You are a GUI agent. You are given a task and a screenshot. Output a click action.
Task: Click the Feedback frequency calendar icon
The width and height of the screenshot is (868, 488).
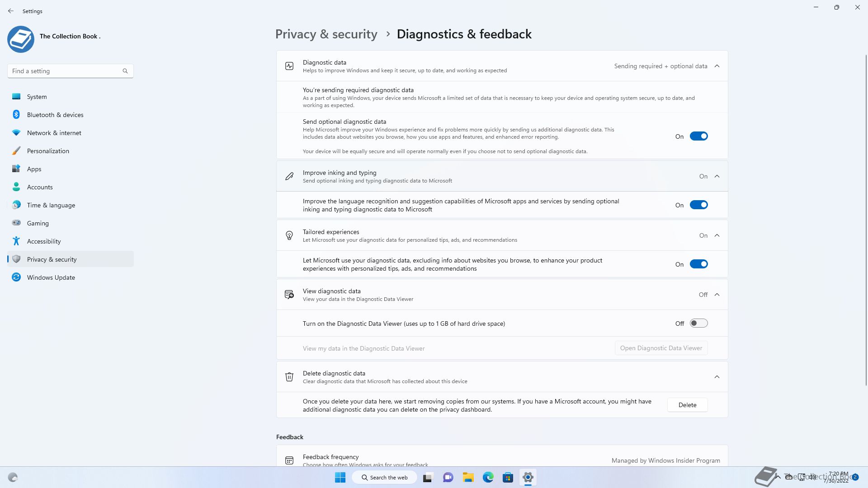click(x=289, y=460)
